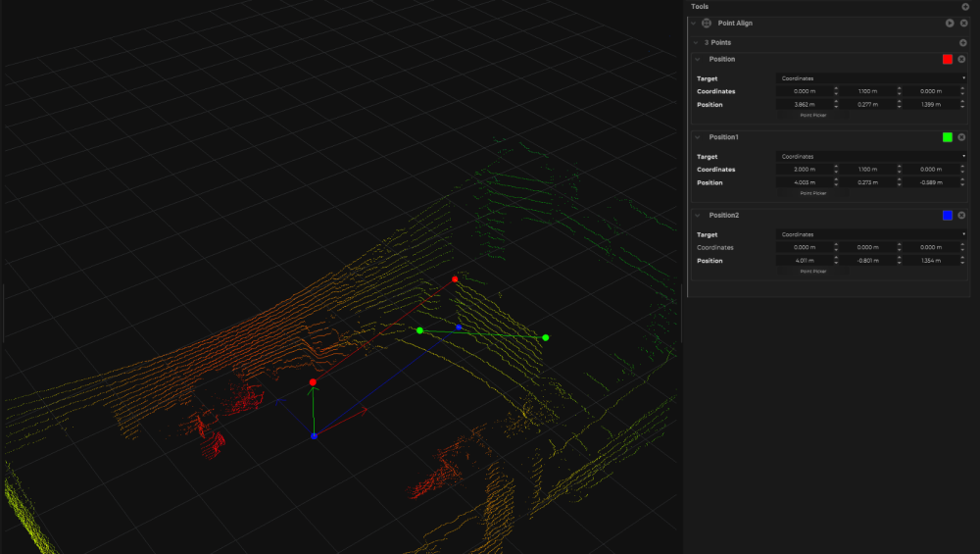Click the stepper beside the 1.399 m value
Screen dimensions: 980x554
pyautogui.click(x=962, y=105)
